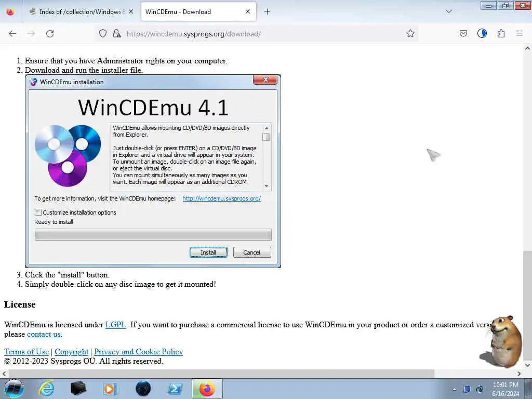Click the site security padlock icon

117,34
